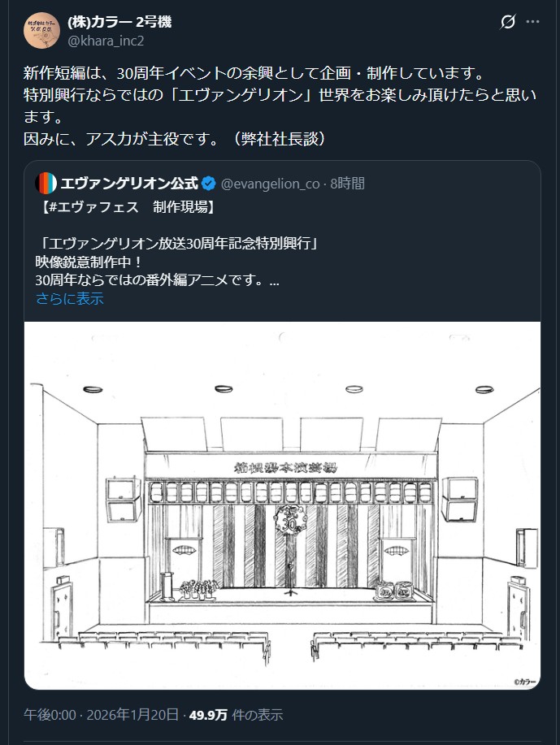The image size is (560, 745).
Task: Open the エヴァンゲリオン公式 account name
Action: (x=129, y=184)
